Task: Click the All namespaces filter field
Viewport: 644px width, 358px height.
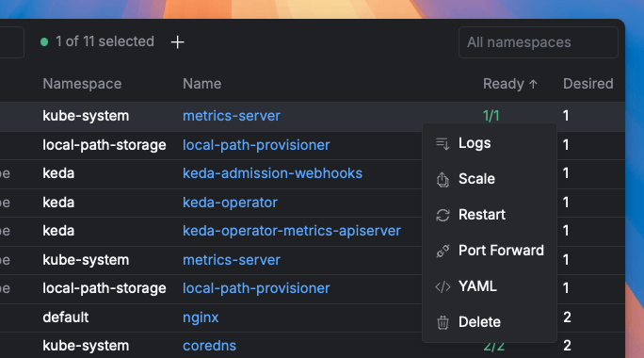Action: (538, 42)
